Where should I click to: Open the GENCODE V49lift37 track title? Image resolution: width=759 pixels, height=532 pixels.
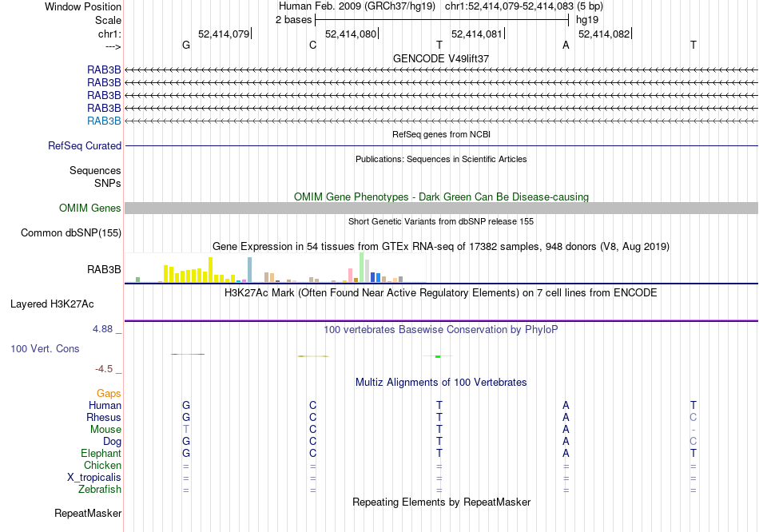[x=441, y=58]
